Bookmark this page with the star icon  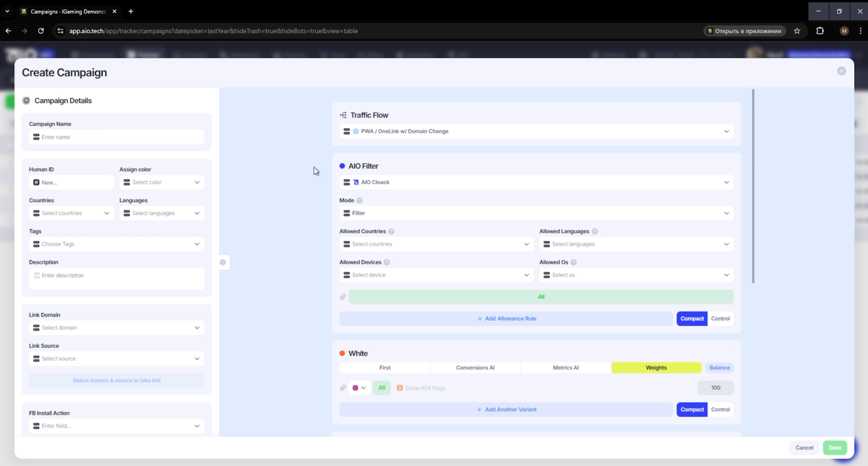(797, 31)
